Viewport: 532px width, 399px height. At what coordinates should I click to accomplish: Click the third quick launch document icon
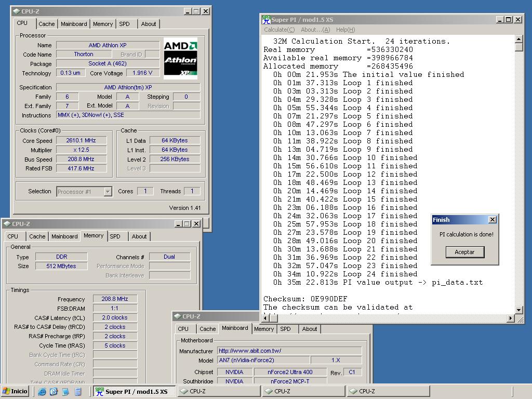(x=65, y=392)
